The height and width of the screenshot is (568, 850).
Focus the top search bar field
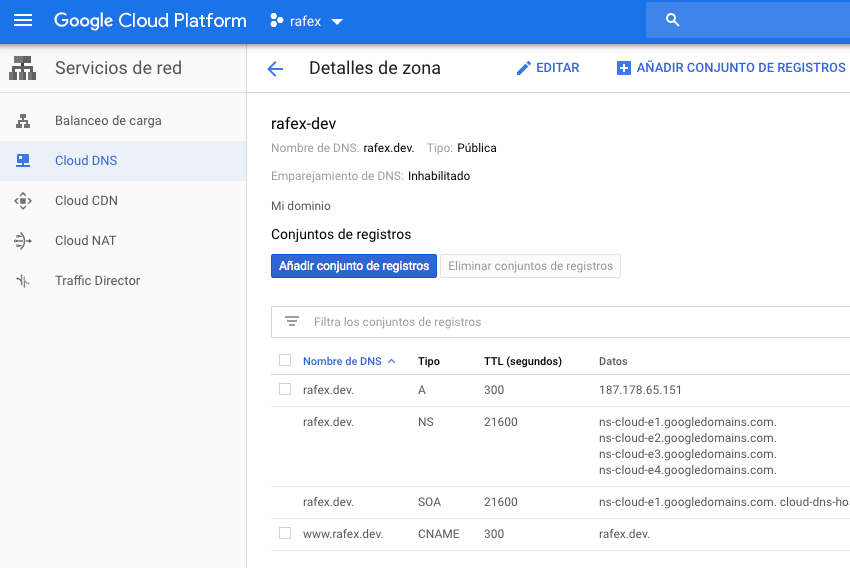click(748, 20)
